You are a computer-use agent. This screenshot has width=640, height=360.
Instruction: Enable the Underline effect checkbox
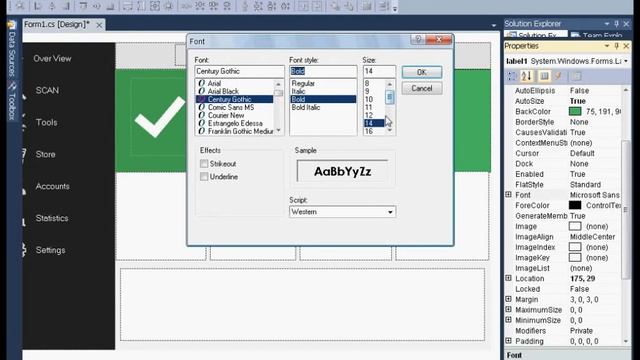tap(204, 177)
